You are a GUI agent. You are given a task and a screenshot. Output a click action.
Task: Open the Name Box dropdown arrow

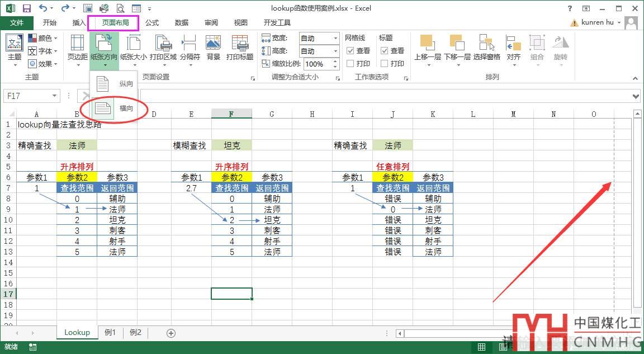[54, 96]
